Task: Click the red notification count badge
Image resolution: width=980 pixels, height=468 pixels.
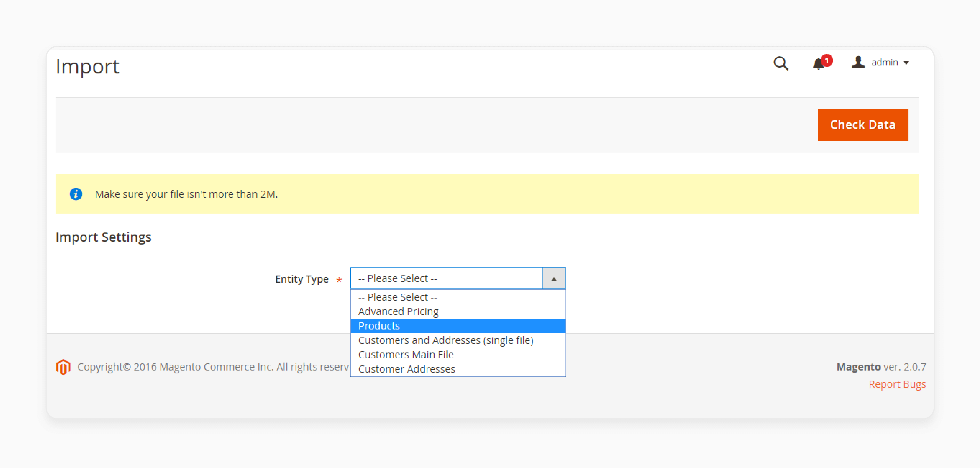Action: tap(827, 60)
